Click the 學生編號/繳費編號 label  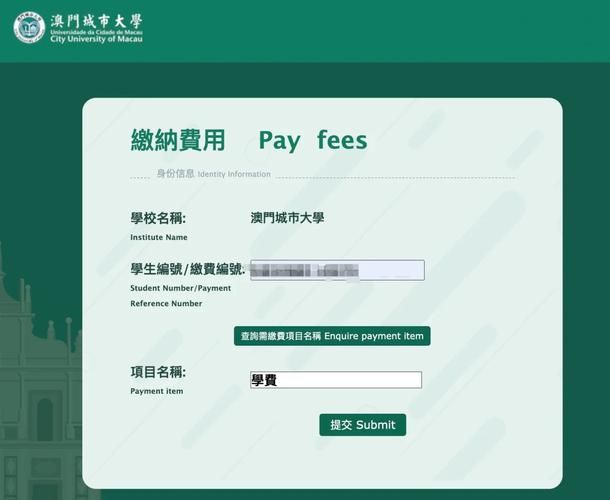click(188, 269)
